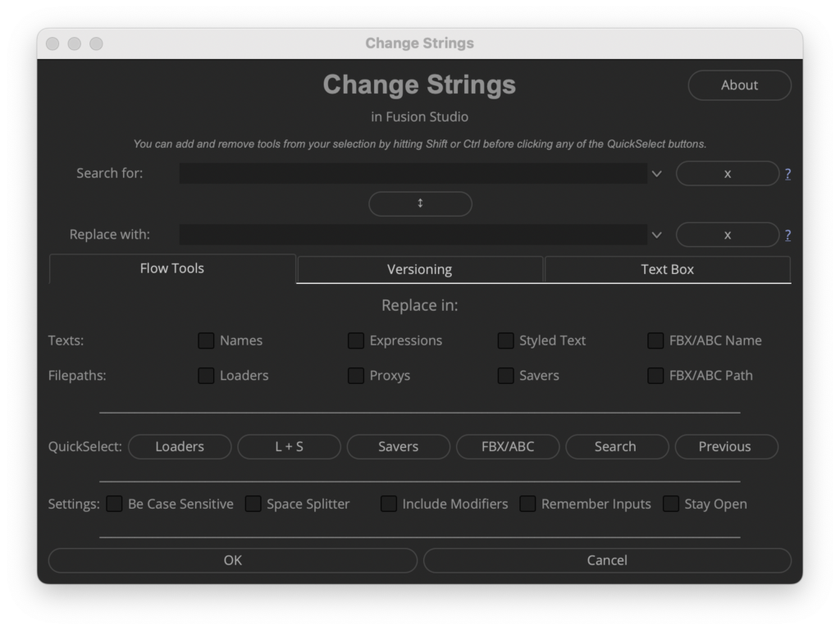Enable FBX/ABC Name replacement
The height and width of the screenshot is (630, 840).
(655, 340)
